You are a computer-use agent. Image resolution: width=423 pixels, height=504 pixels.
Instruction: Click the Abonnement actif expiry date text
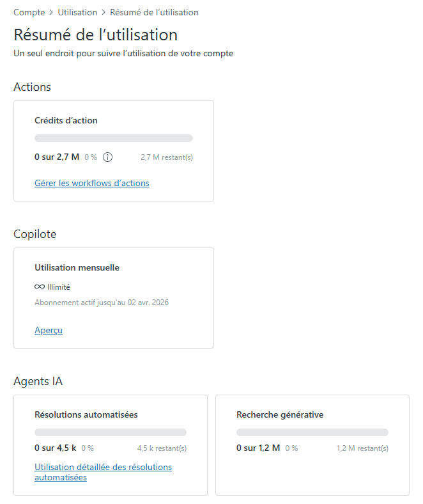tap(102, 303)
